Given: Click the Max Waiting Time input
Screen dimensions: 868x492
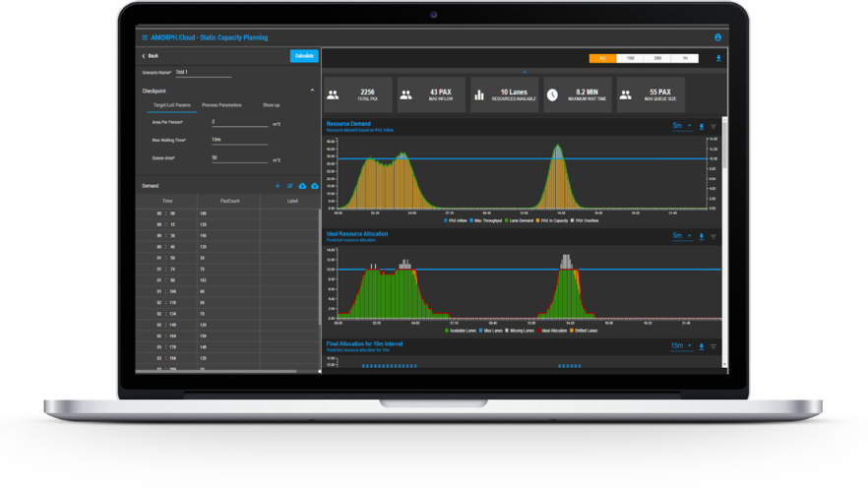Looking at the screenshot, I should coord(240,140).
